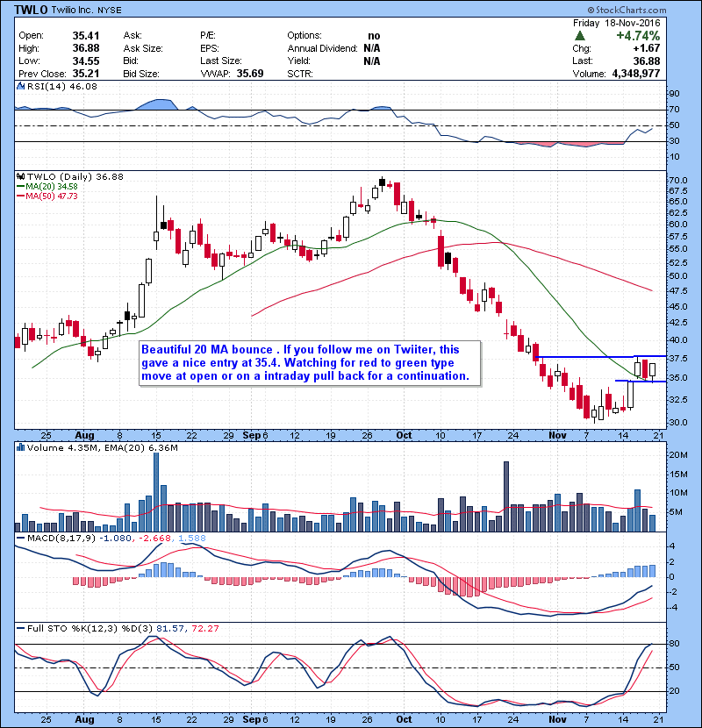
Task: Click the MA(50) 47.73 legend label
Action: 52,196
